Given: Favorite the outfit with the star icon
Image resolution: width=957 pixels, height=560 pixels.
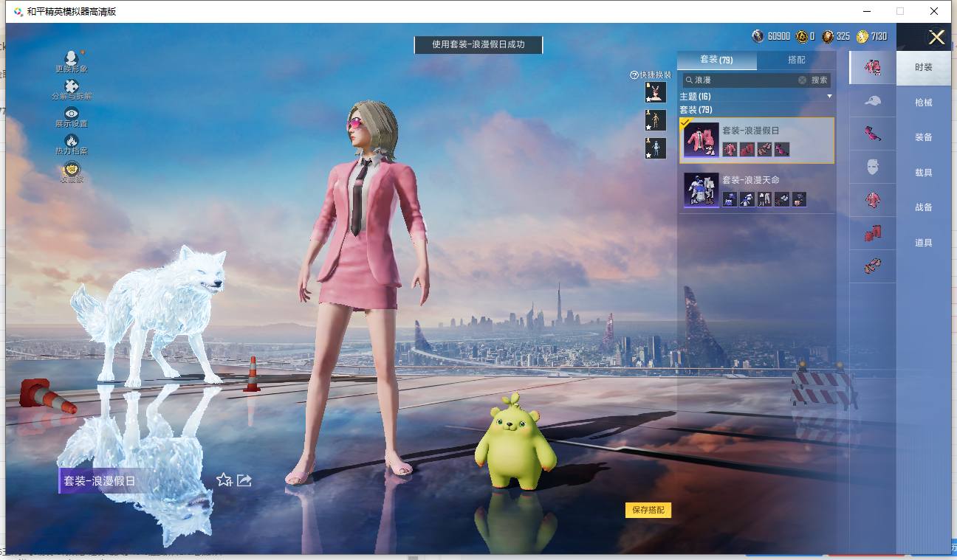Looking at the screenshot, I should pyautogui.click(x=224, y=480).
